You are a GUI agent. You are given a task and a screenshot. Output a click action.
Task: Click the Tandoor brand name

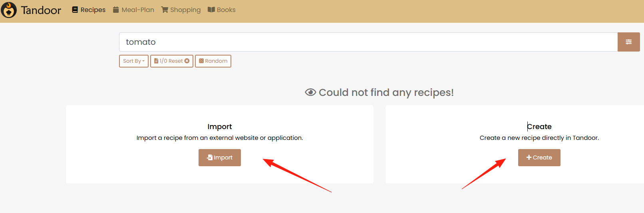click(x=41, y=10)
